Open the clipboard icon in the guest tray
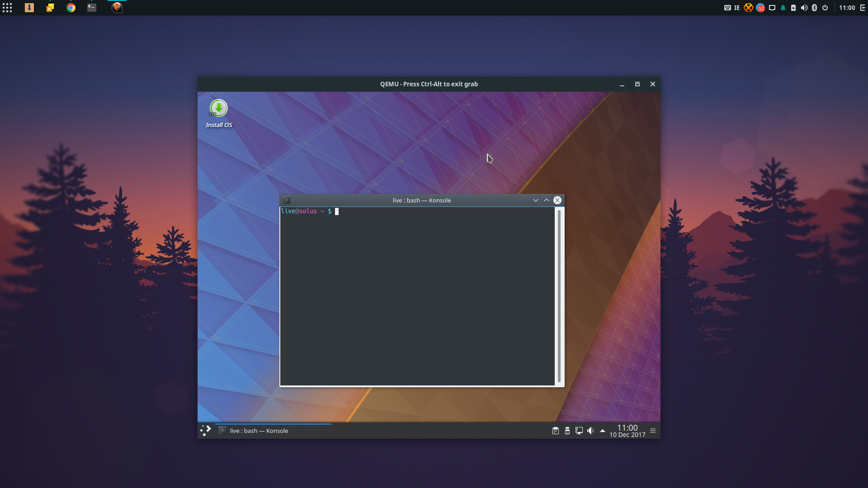 coord(556,431)
